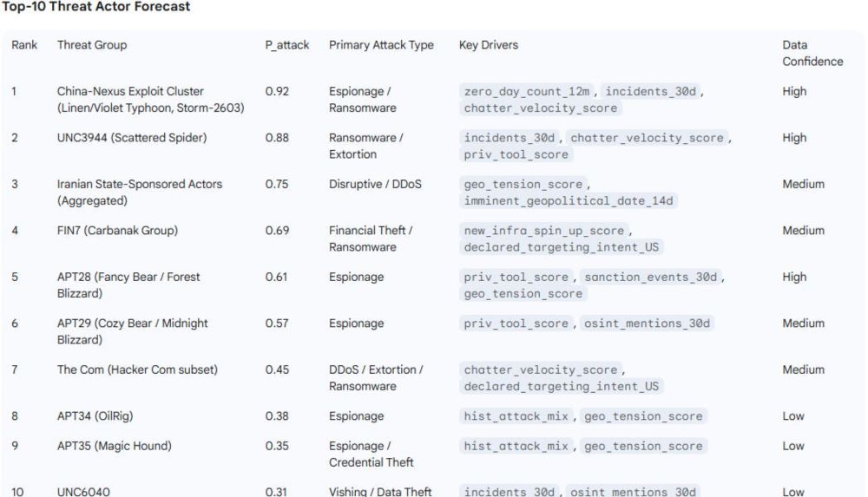Click 'hist_attack_mix' tag in the APT35 row
This screenshot has height=497, width=868.
pyautogui.click(x=516, y=447)
